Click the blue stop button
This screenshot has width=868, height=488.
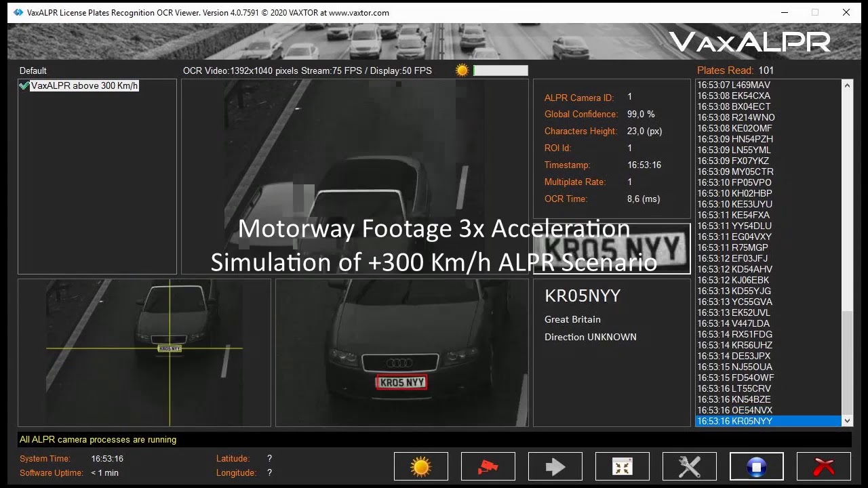tap(757, 466)
